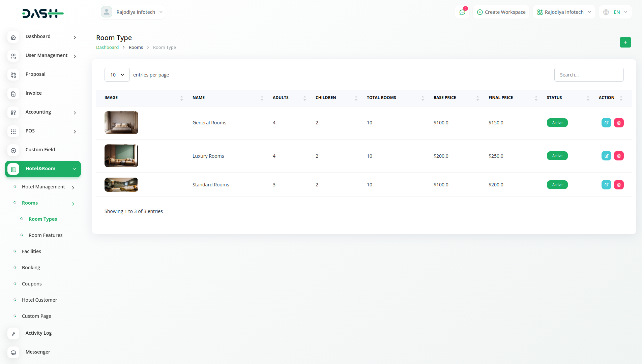This screenshot has width=642, height=364.
Task: Delete the Luxury Rooms entry
Action: click(619, 156)
